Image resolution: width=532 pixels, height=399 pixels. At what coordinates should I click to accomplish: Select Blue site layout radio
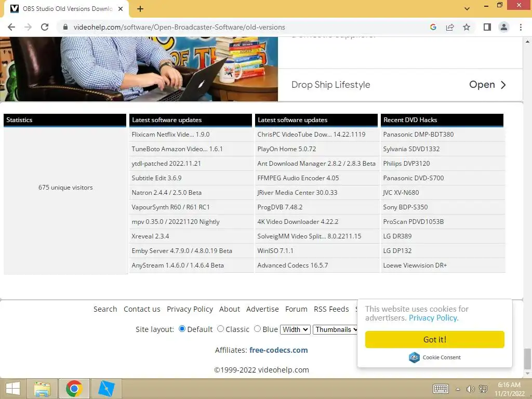(258, 329)
